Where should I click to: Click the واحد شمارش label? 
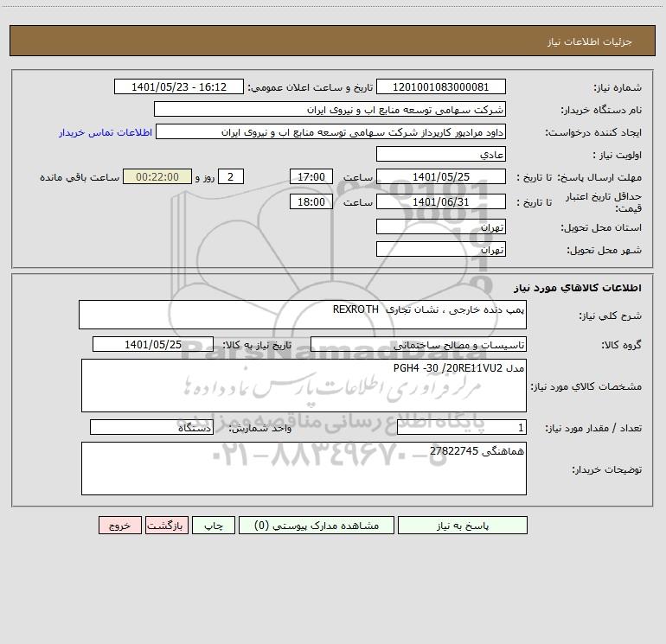[260, 429]
